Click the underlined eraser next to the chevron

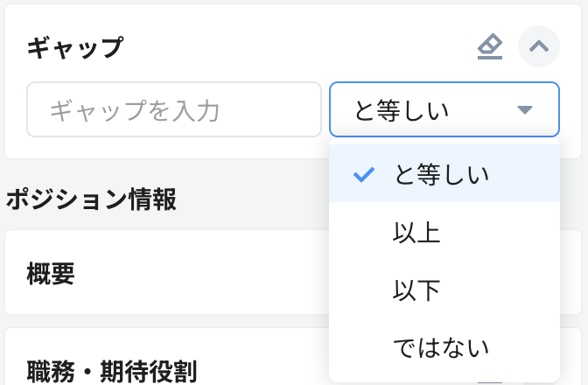490,47
